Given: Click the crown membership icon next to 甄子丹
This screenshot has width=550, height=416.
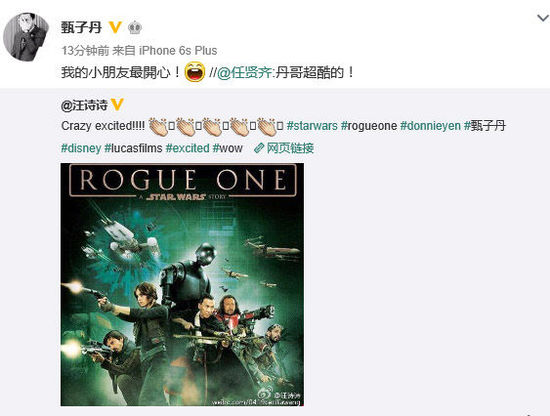Looking at the screenshot, I should coord(135,27).
